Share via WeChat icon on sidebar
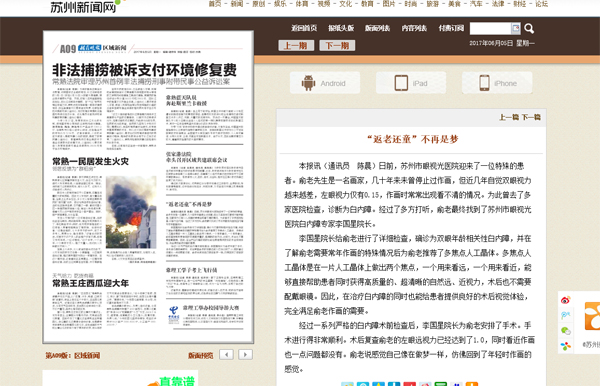Screen dimensions: 600x386 coord(566,331)
